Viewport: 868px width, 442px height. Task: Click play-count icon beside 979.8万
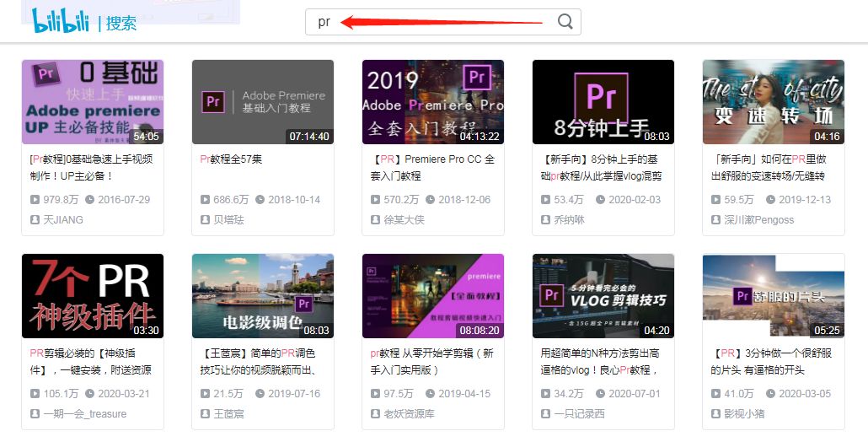point(35,199)
